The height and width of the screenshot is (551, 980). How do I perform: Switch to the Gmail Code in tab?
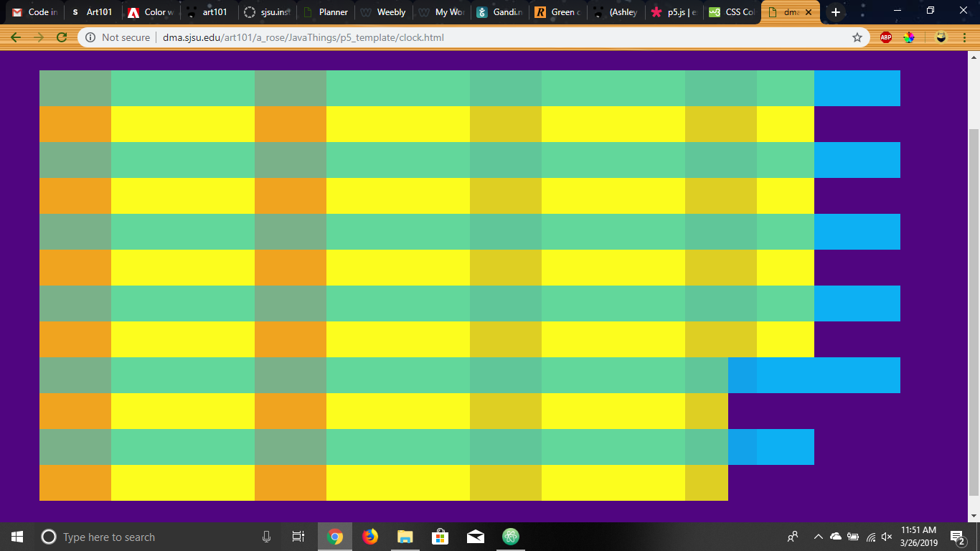pos(35,12)
